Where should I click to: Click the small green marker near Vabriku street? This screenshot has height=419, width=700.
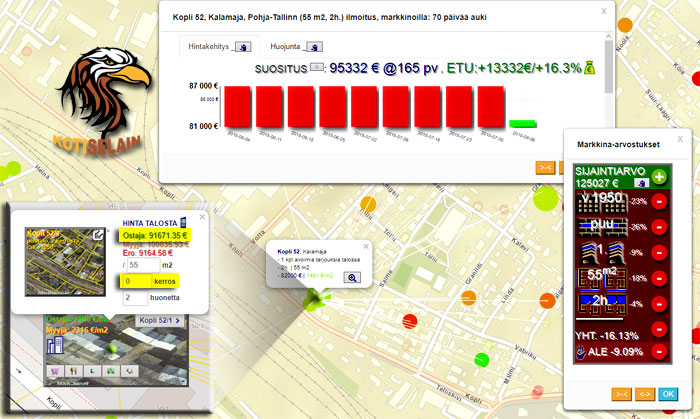point(481,360)
